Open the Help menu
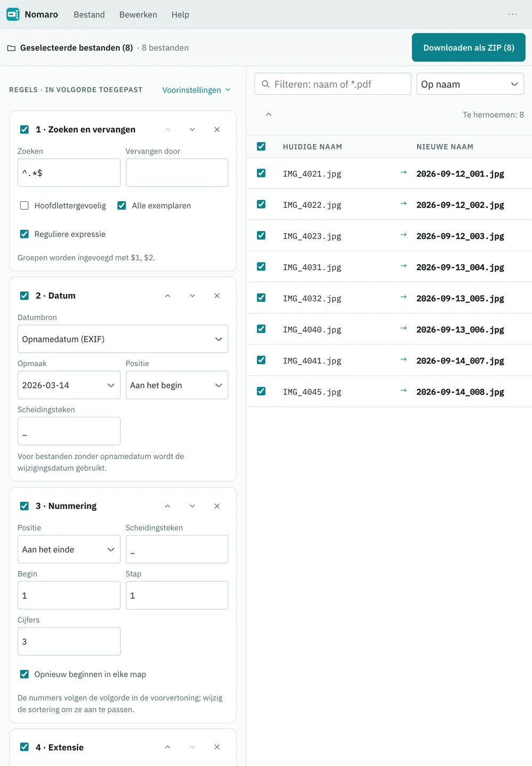Viewport: 532px width, 766px height. pos(180,14)
